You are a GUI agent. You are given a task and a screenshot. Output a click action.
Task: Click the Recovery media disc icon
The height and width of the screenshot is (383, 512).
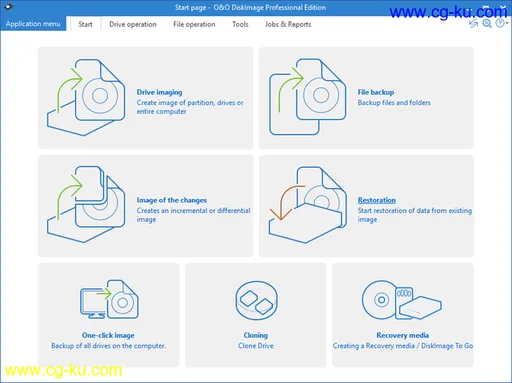click(402, 300)
